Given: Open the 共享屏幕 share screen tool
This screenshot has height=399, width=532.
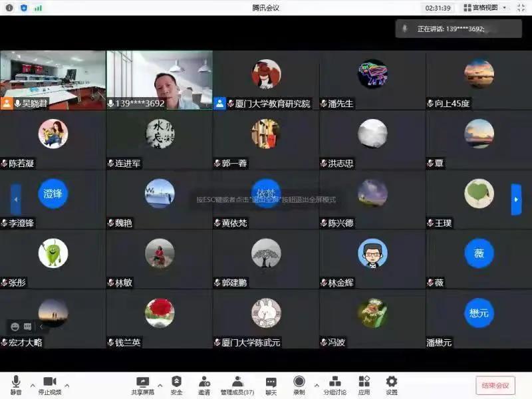Looking at the screenshot, I should [x=142, y=384].
